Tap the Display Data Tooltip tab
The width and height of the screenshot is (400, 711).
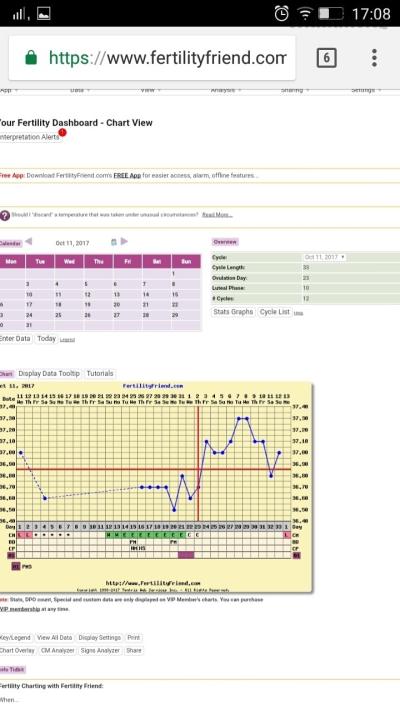coord(49,374)
